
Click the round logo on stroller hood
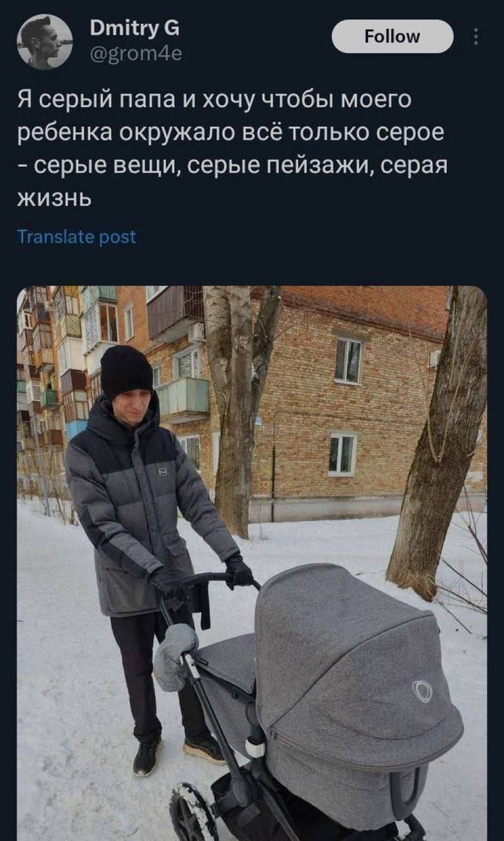422,691
